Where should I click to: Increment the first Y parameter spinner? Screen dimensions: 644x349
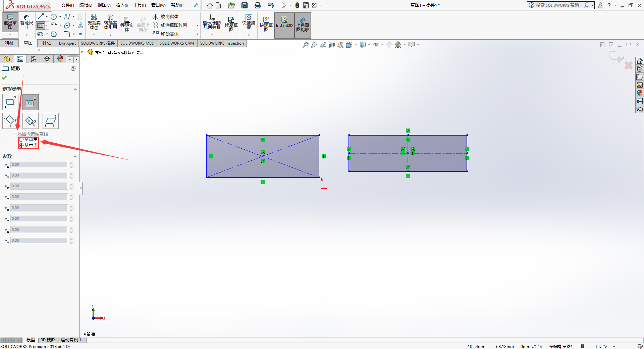(x=71, y=174)
